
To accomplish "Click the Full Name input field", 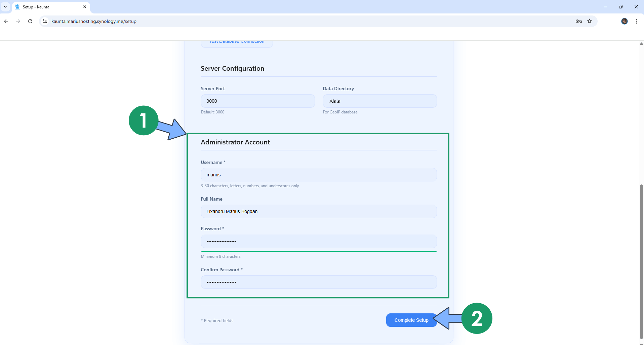I will [x=318, y=211].
